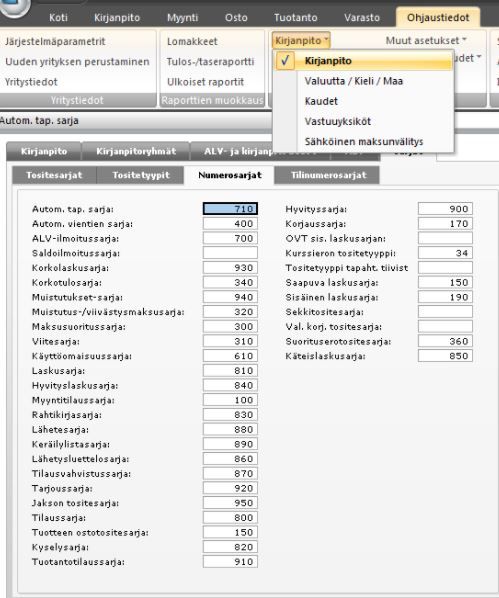This screenshot has height=598, width=499.
Task: Click the Rahtikirjasarja field
Action: (x=230, y=415)
